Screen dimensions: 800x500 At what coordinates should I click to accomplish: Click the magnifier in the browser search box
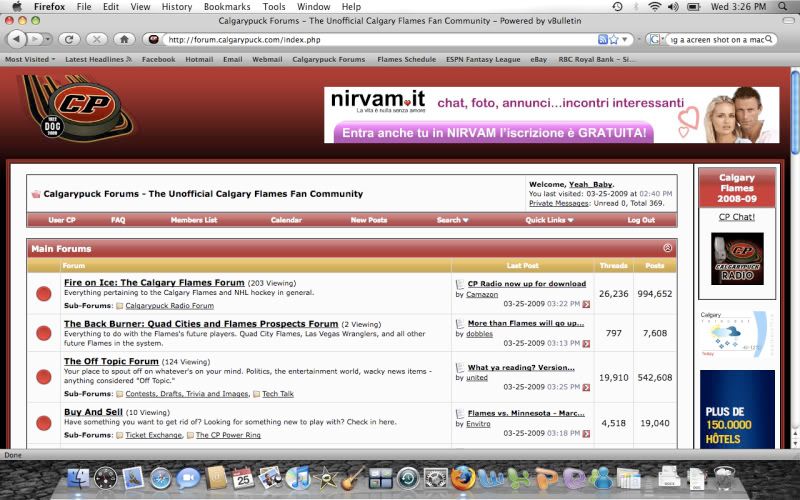[769, 39]
